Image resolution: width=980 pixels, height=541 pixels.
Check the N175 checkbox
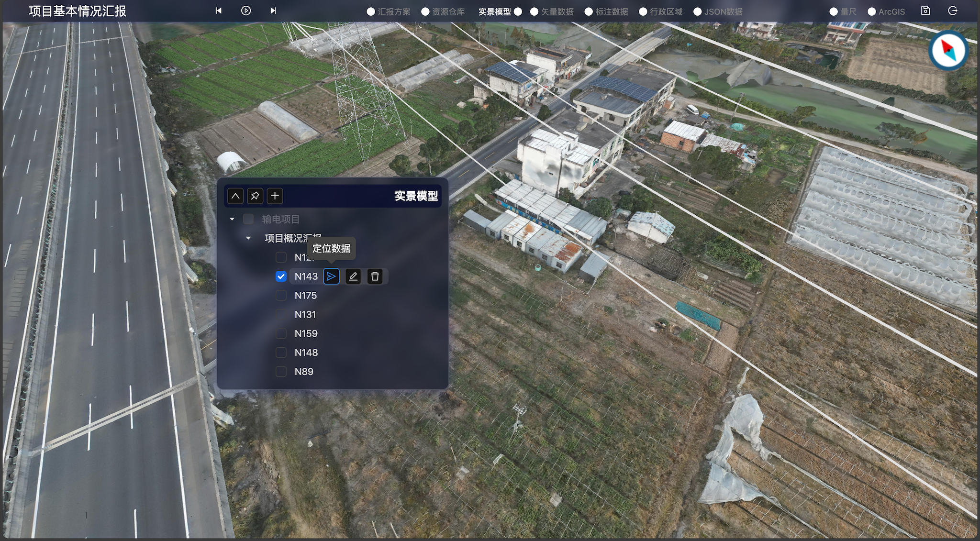[x=281, y=296]
